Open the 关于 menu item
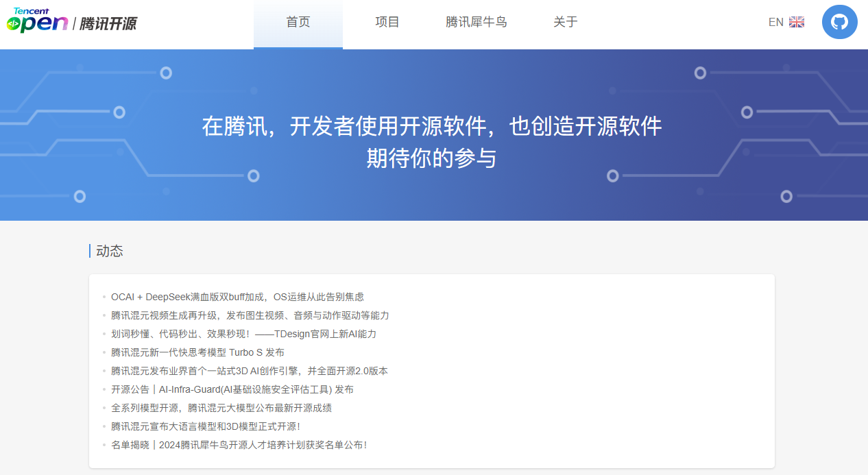The image size is (868, 475). pos(565,23)
